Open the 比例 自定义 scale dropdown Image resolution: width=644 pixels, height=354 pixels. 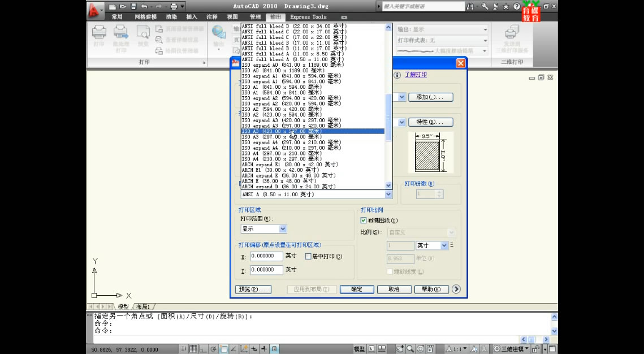tap(451, 232)
